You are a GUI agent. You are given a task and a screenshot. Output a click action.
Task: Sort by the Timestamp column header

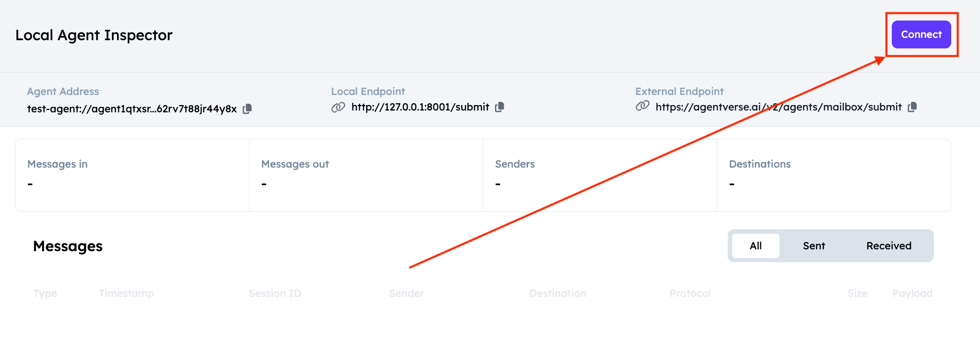(126, 293)
